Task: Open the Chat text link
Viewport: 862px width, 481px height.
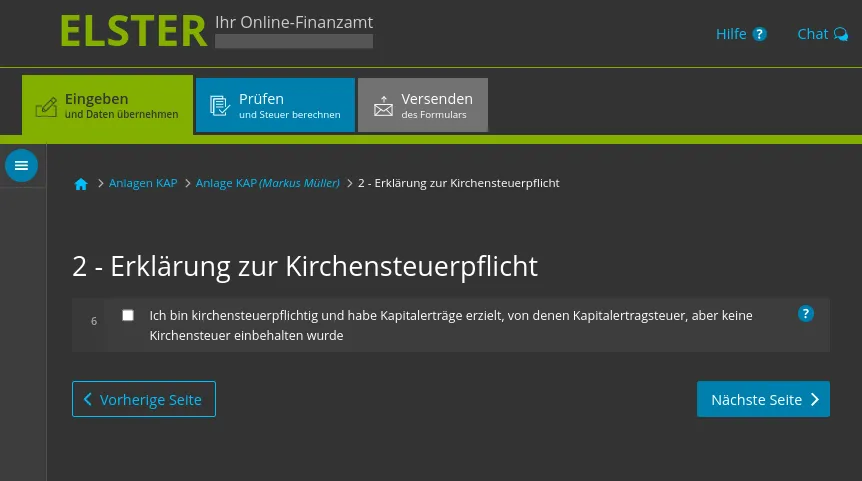Action: click(812, 34)
